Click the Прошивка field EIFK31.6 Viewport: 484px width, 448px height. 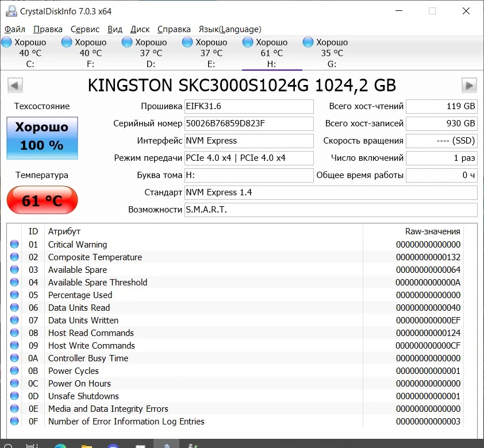click(249, 106)
